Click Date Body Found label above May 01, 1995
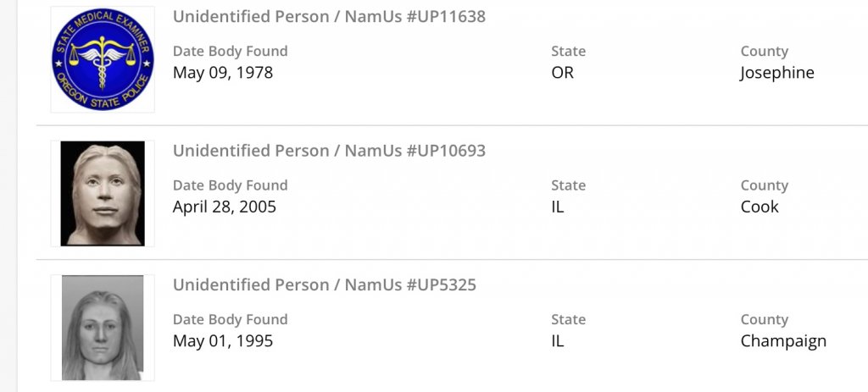868x392 pixels. click(x=231, y=319)
